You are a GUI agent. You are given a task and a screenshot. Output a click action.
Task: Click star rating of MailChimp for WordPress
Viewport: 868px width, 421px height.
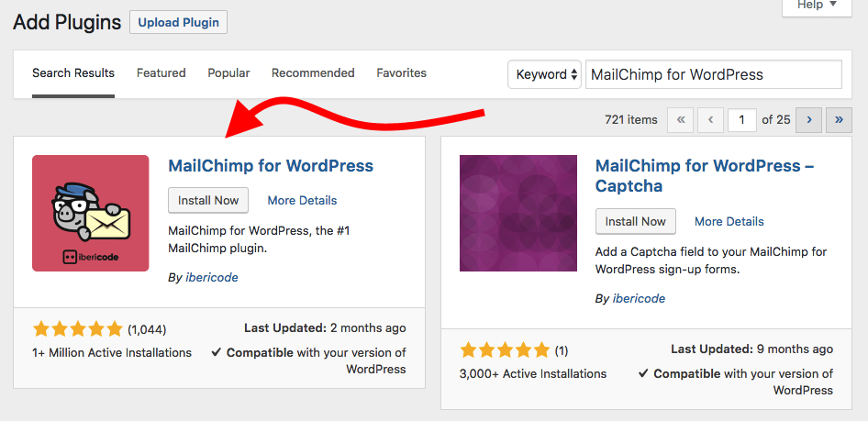coord(77,329)
